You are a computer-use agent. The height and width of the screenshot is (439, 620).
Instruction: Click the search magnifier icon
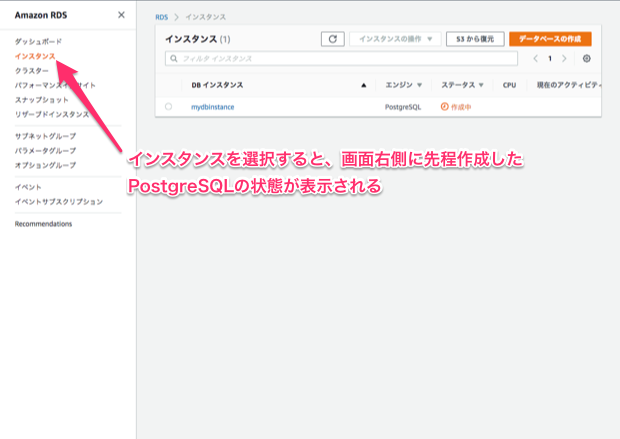[174, 59]
